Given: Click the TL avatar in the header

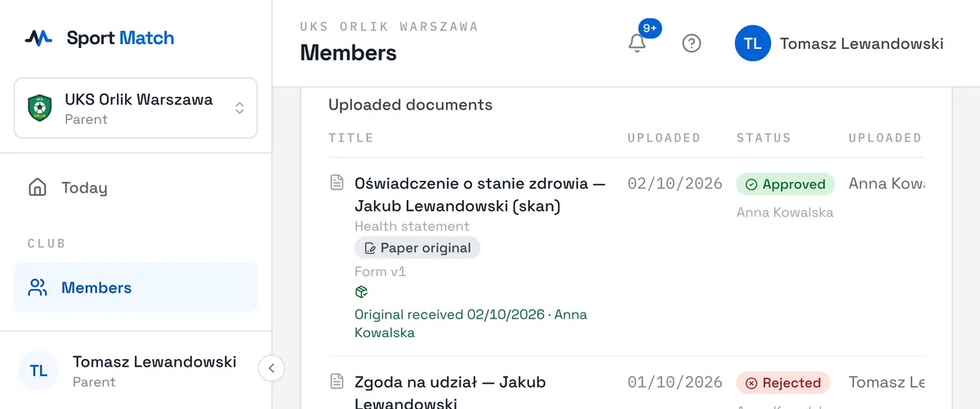Looking at the screenshot, I should (x=753, y=43).
